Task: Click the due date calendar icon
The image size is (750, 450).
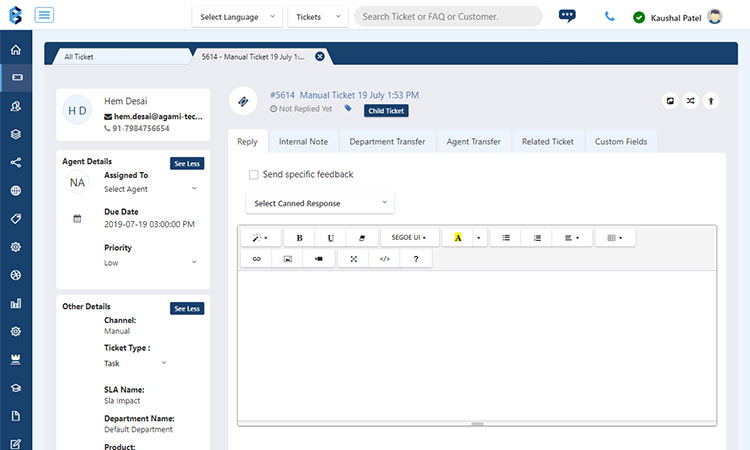Action: coord(77,219)
